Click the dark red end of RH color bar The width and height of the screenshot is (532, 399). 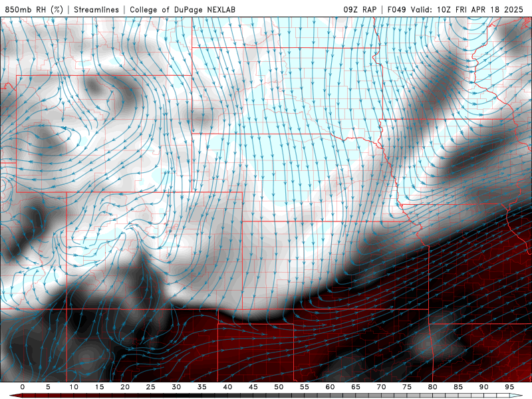click(x=16, y=396)
